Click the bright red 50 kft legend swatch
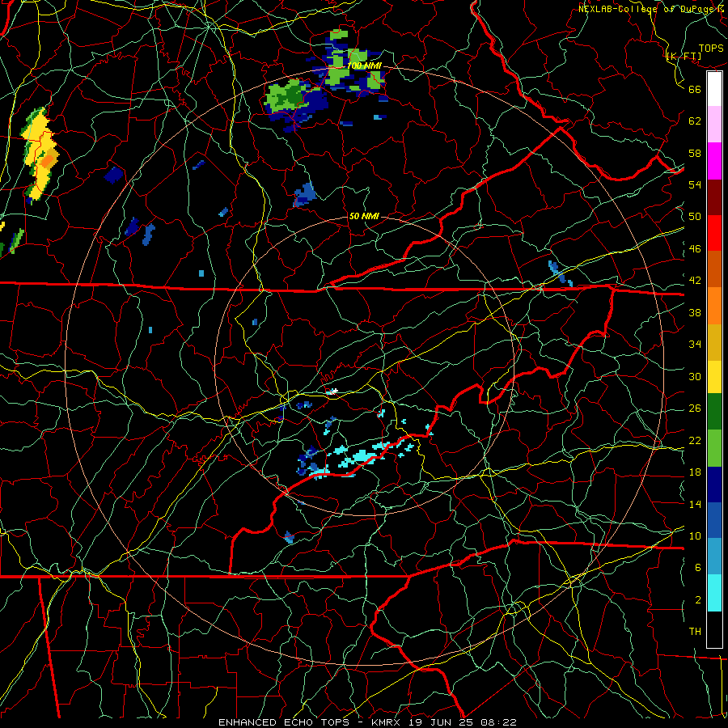This screenshot has height=728, width=728. tap(714, 233)
